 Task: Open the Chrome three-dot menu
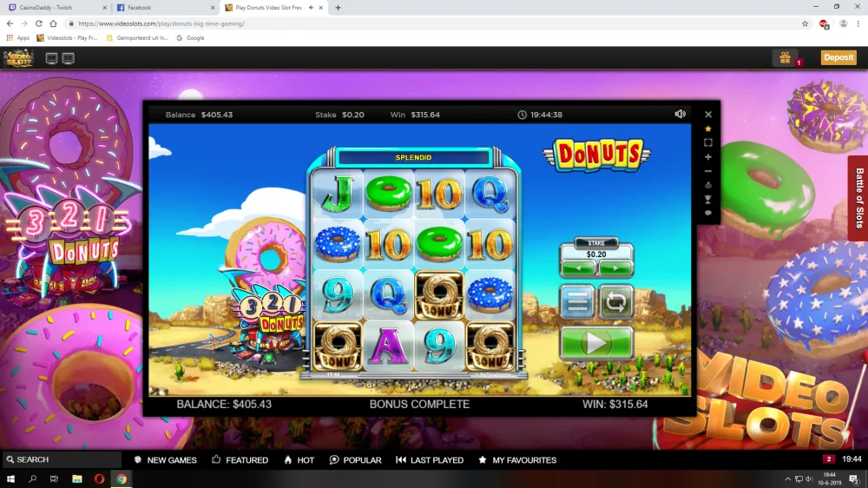point(858,23)
